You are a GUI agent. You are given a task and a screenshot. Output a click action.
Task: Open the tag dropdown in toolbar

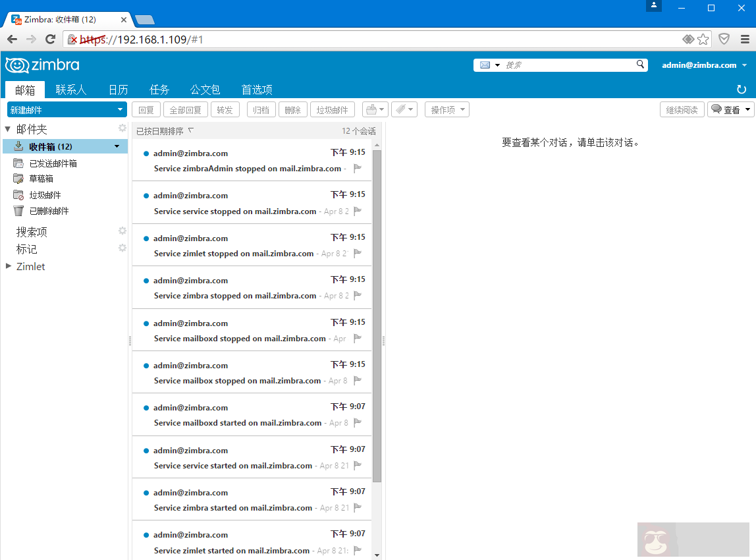[x=404, y=109]
